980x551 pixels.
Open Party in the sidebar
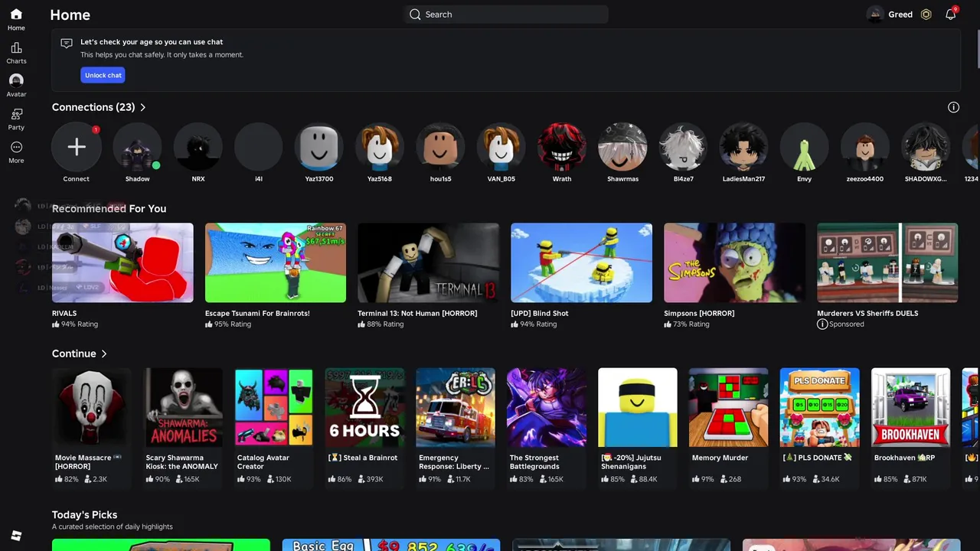[16, 119]
